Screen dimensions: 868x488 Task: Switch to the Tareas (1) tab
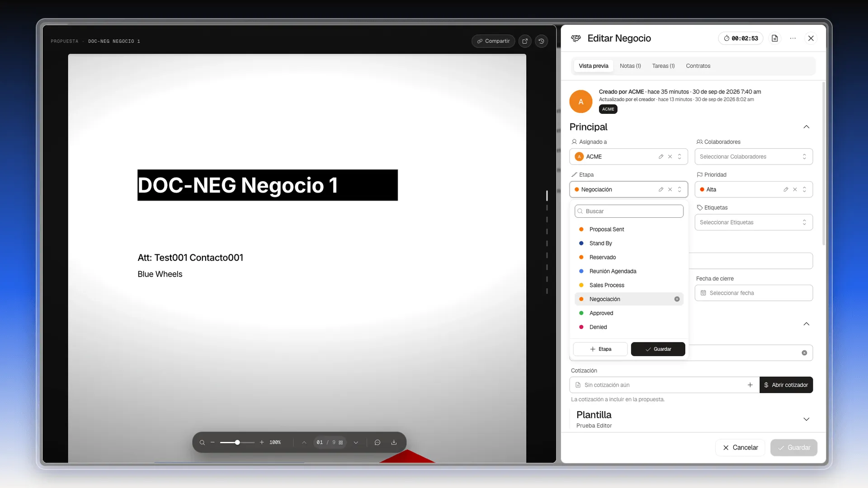663,66
